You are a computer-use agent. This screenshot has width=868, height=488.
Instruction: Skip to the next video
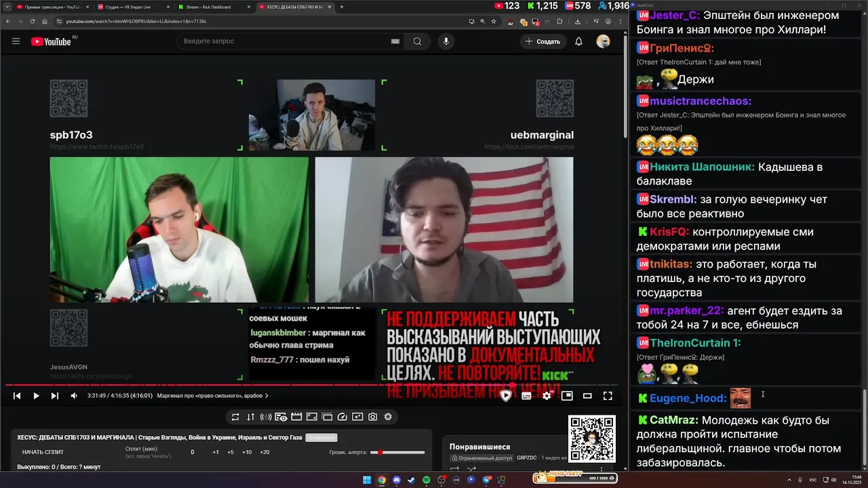coord(55,396)
